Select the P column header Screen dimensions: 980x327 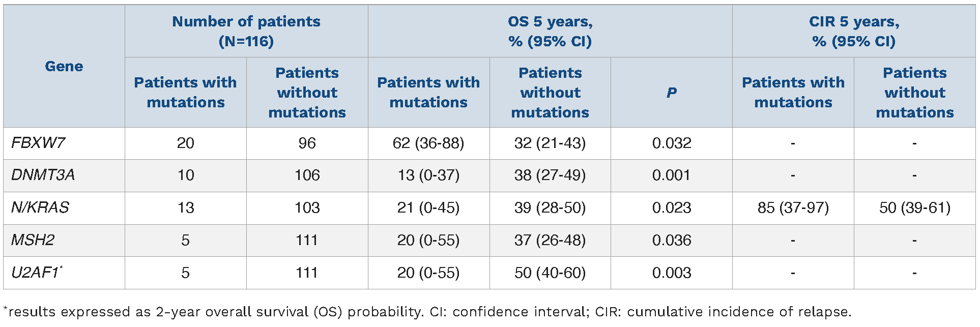coord(671,93)
